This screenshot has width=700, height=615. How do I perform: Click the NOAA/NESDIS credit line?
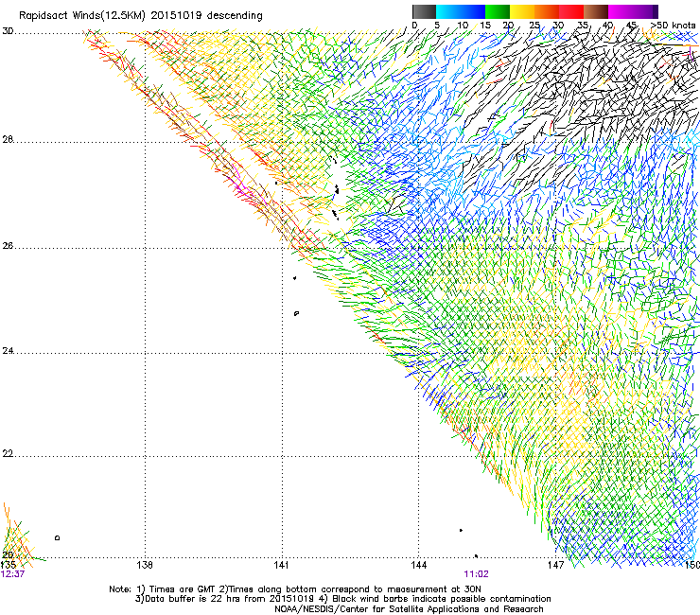point(409,609)
